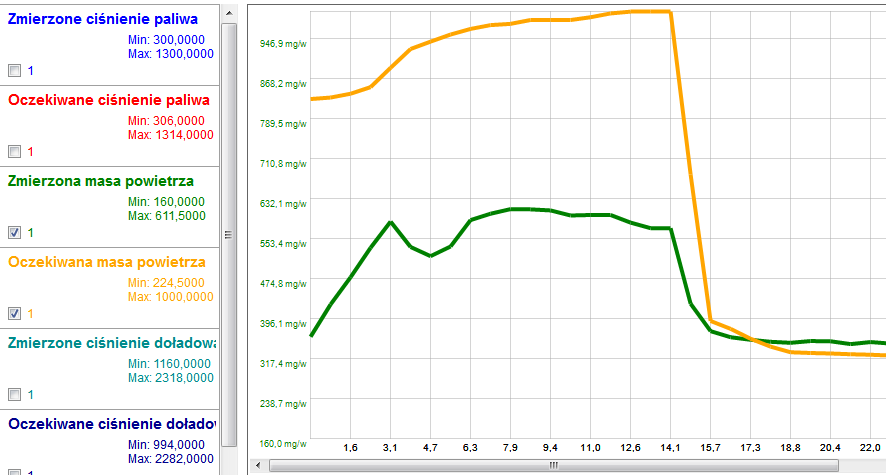Click the Max: 1000,0000 orange value
Screen dimensions: 886x475
pos(172,296)
